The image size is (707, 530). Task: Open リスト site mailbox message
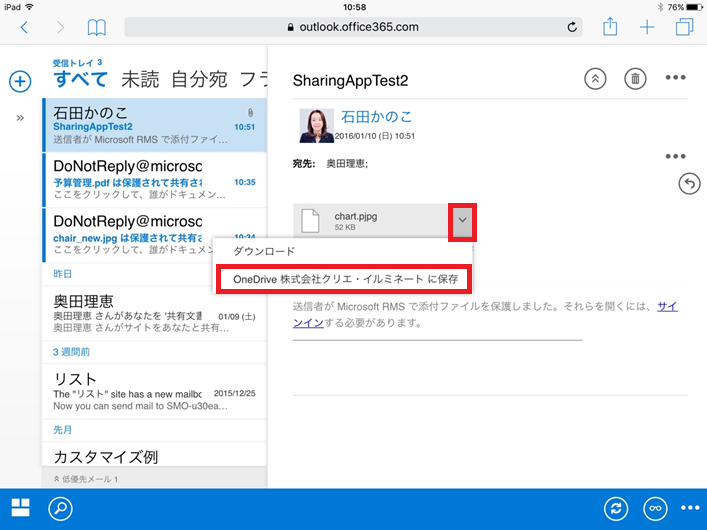[155, 391]
